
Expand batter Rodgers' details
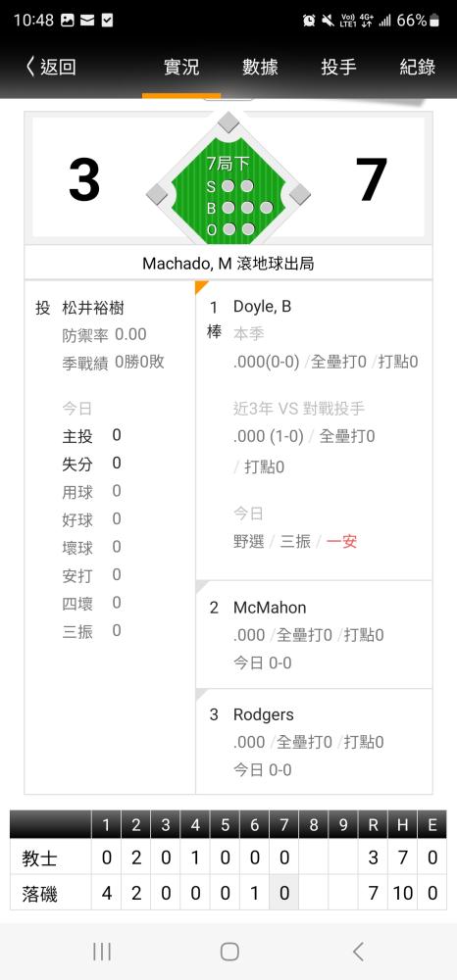[x=314, y=741]
